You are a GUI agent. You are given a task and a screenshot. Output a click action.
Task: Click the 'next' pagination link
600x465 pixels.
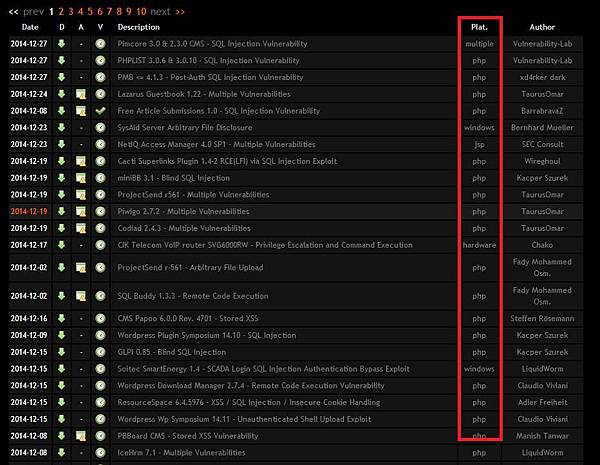tap(160, 12)
